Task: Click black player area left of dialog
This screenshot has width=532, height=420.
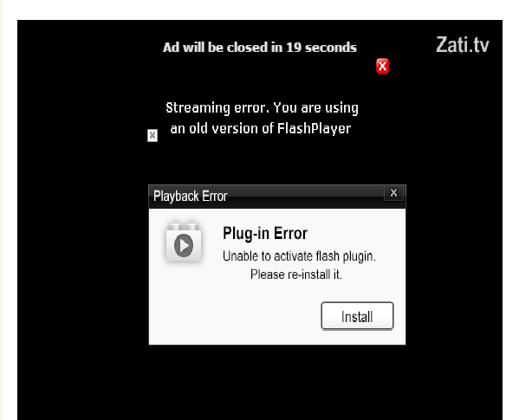Action: tap(81, 264)
